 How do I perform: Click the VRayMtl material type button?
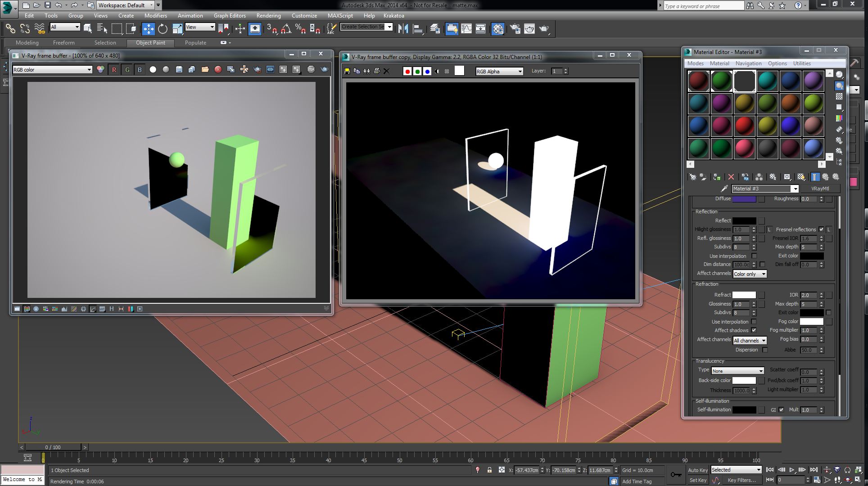[820, 189]
